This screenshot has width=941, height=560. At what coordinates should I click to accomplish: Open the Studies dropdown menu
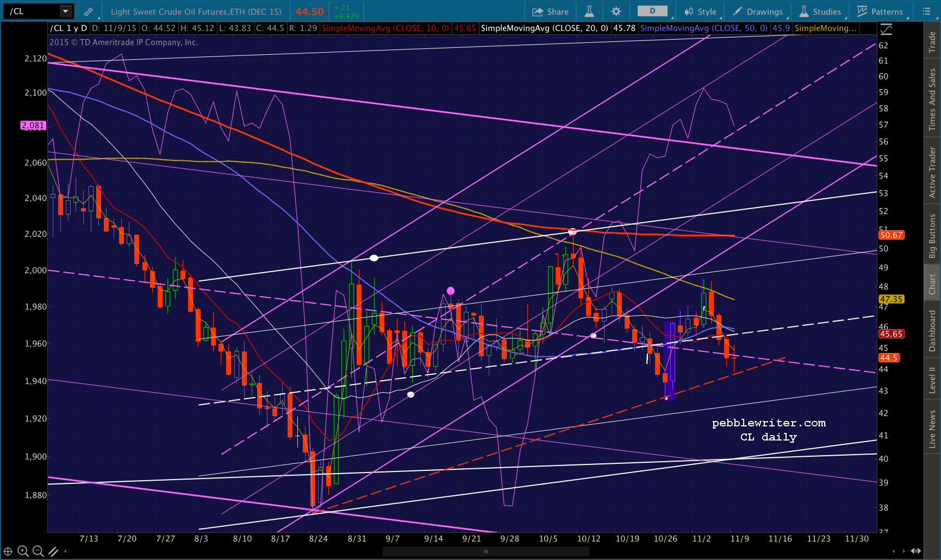[820, 11]
